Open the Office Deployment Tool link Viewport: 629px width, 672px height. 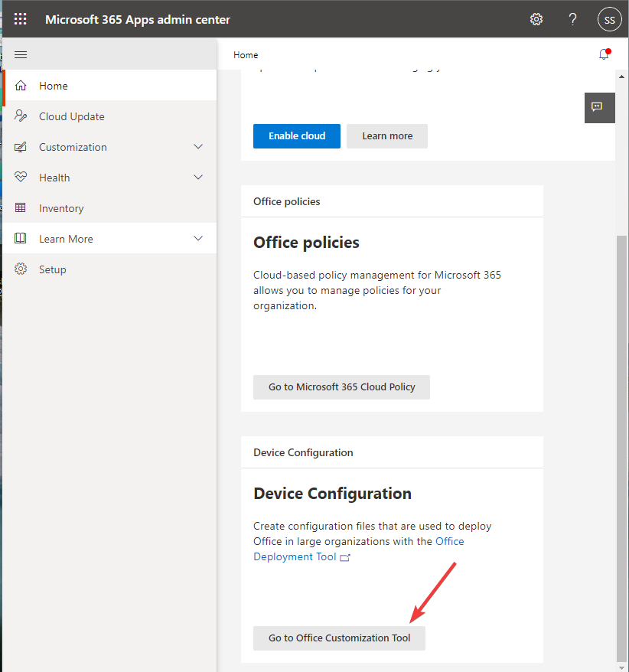point(295,557)
